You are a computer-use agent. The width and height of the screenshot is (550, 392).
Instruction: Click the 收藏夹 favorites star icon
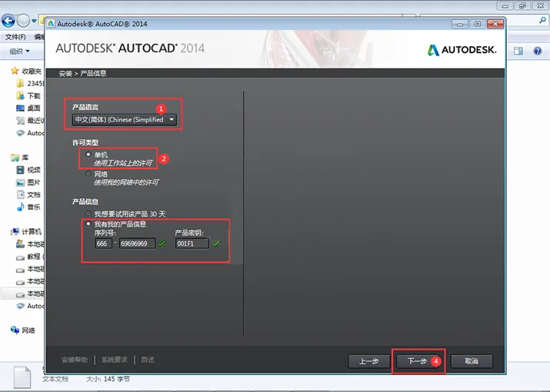pos(15,71)
